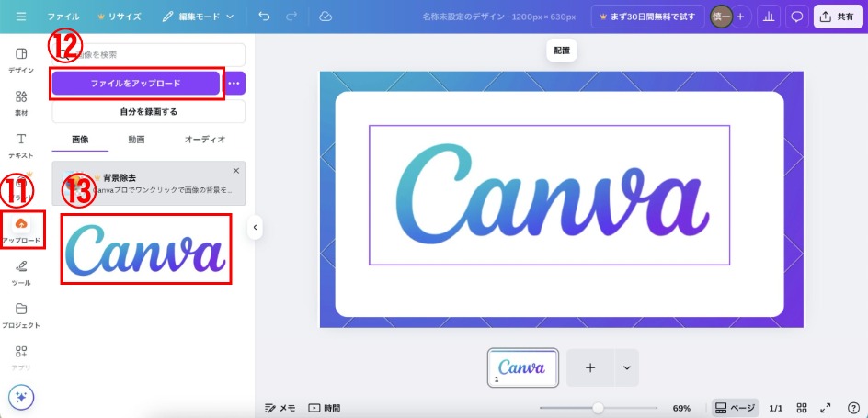Dismiss the 背景除去 promo banner
The height and width of the screenshot is (418, 868).
click(236, 171)
